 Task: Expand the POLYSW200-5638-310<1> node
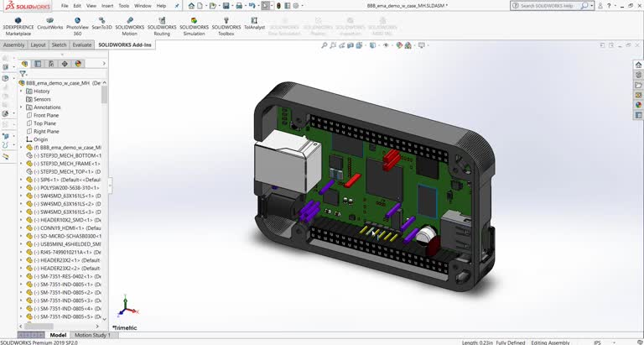(21, 187)
